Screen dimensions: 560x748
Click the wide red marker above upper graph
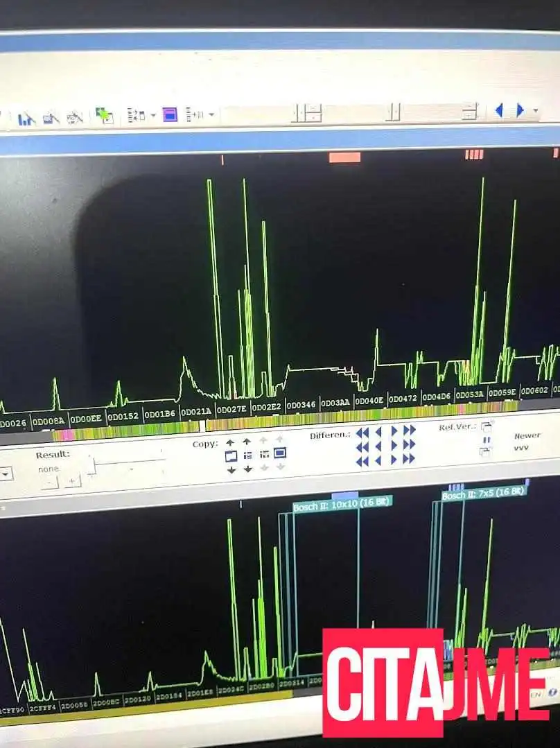[x=345, y=157]
